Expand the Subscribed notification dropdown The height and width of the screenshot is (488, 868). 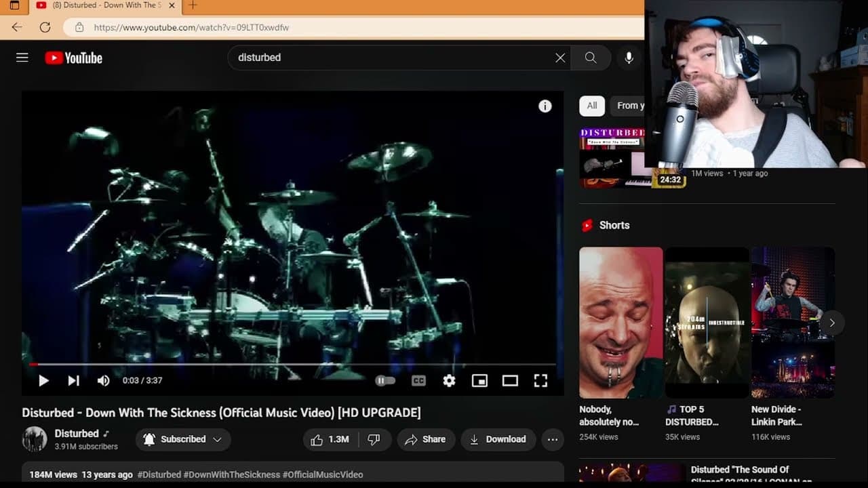183,439
